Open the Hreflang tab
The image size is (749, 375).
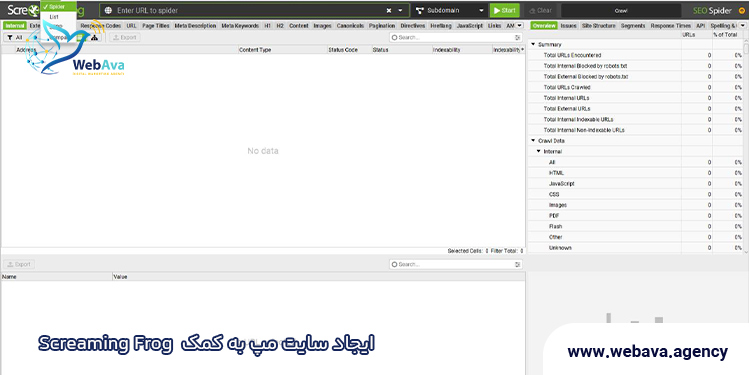440,26
